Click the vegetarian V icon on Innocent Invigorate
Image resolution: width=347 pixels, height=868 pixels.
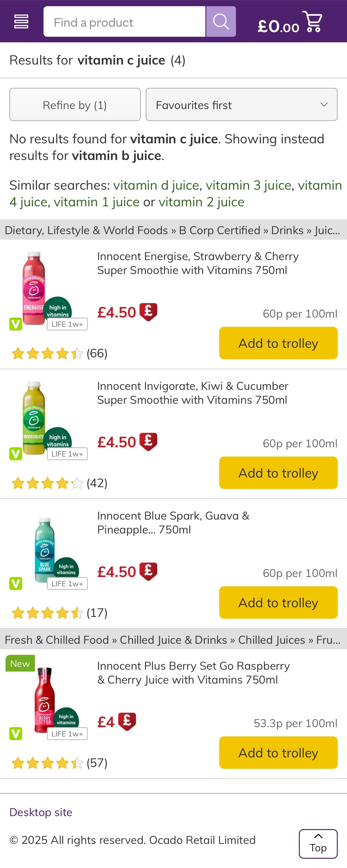pyautogui.click(x=15, y=453)
